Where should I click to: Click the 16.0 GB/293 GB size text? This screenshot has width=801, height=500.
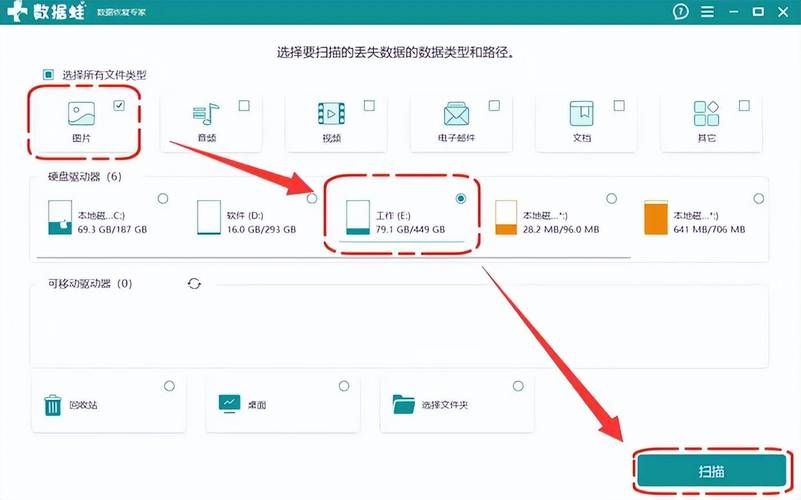pos(262,230)
